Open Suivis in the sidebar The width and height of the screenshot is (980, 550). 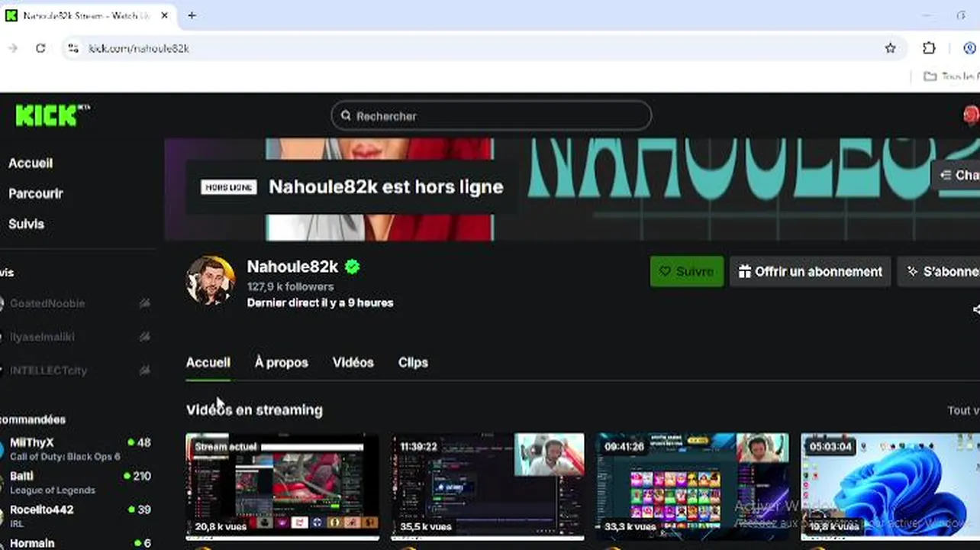27,224
